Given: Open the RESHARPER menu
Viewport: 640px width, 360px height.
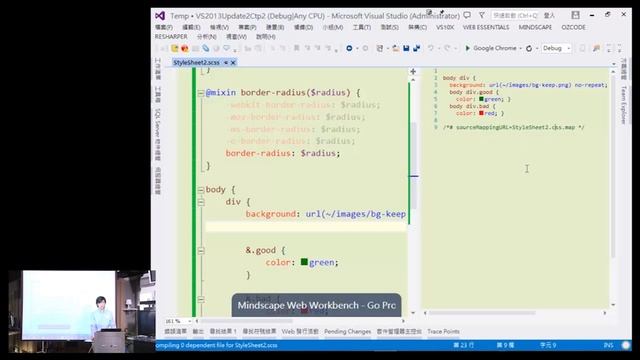Looking at the screenshot, I should [171, 36].
